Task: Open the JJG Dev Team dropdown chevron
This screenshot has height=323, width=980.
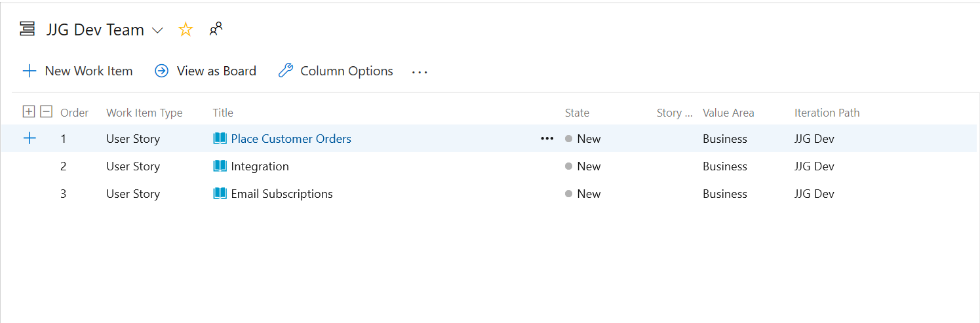Action: 157,30
